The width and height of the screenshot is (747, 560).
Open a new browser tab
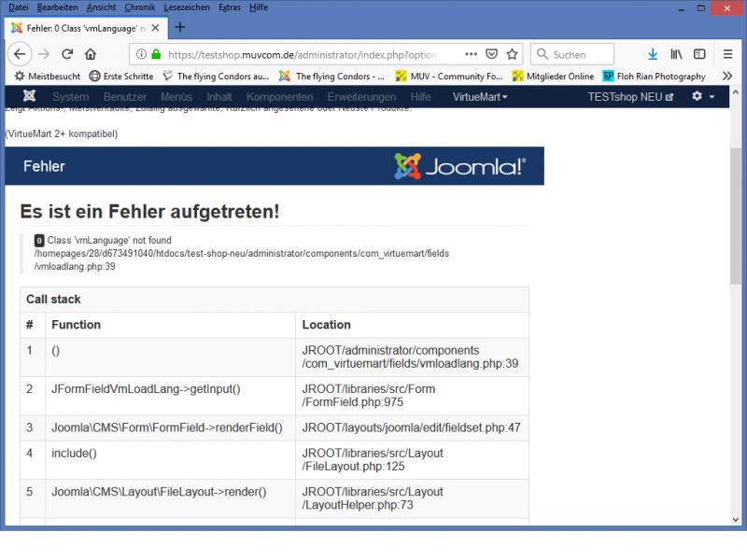click(x=180, y=27)
